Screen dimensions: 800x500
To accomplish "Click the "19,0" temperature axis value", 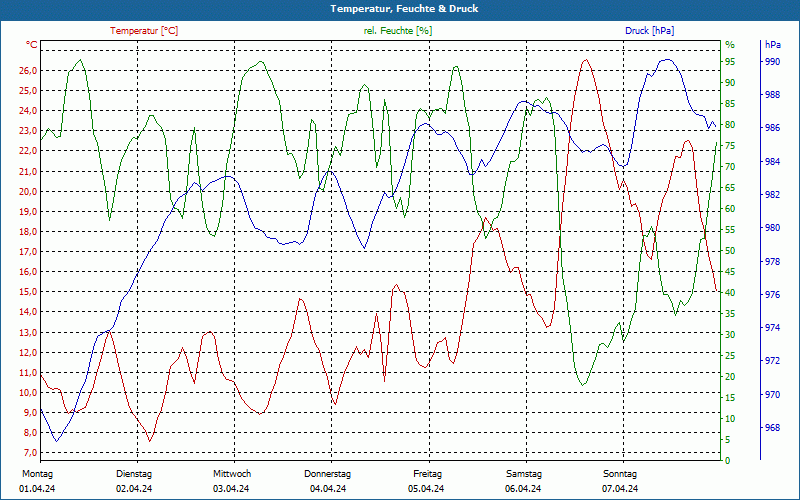I will 28,211.
